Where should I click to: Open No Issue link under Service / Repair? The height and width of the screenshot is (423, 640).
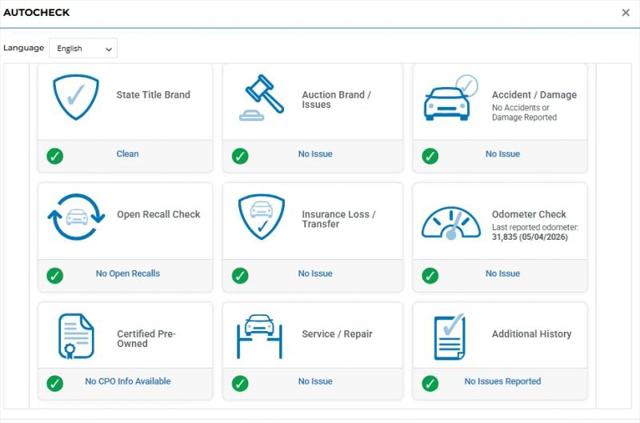pos(315,381)
